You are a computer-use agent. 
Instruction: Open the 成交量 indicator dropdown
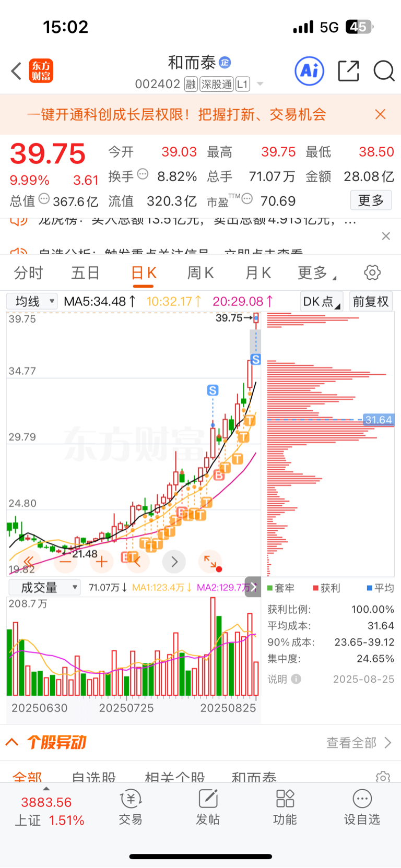coord(44,587)
